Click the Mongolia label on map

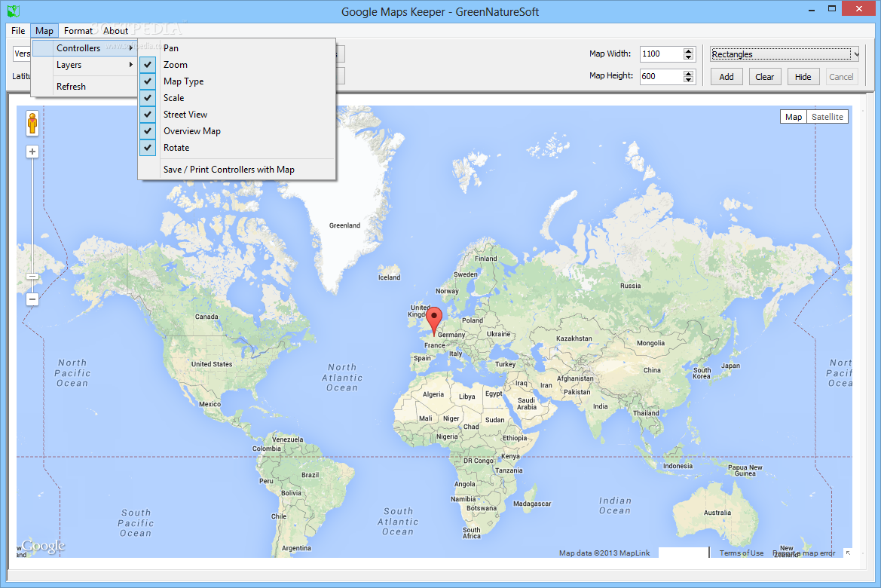[650, 343]
